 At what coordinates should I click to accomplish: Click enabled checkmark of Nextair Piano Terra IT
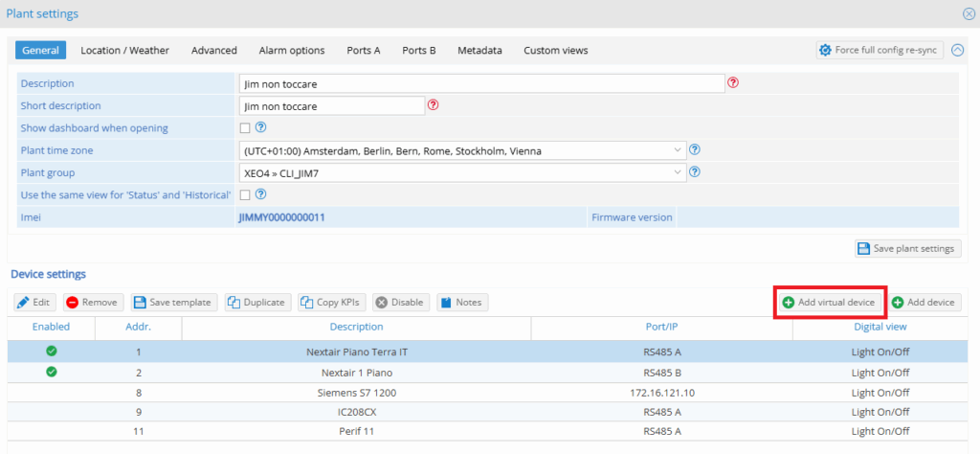click(x=52, y=352)
